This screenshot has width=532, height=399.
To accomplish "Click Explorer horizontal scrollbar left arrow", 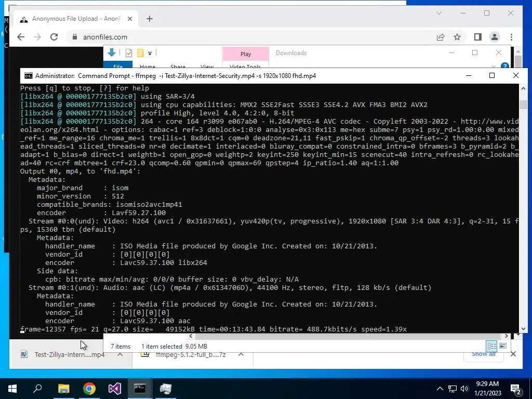I will pyautogui.click(x=191, y=336).
